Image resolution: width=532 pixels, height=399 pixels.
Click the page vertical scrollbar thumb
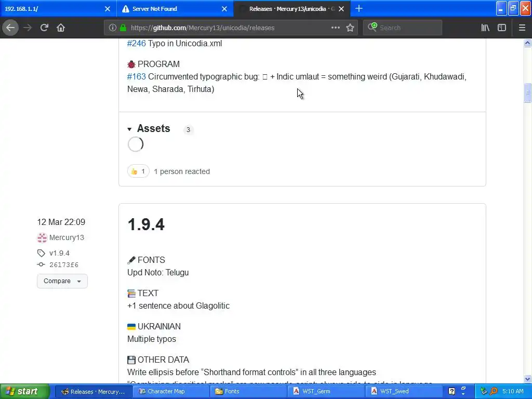(527, 92)
